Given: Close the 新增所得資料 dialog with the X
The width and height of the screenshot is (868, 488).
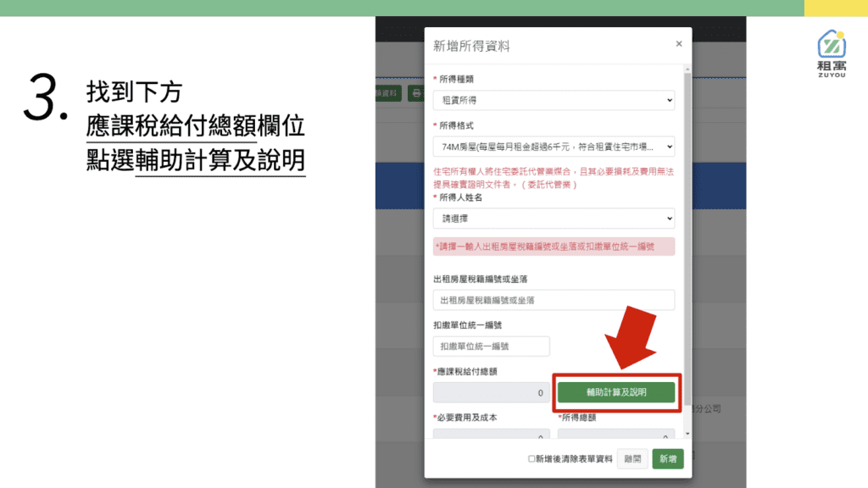Looking at the screenshot, I should click(x=679, y=44).
